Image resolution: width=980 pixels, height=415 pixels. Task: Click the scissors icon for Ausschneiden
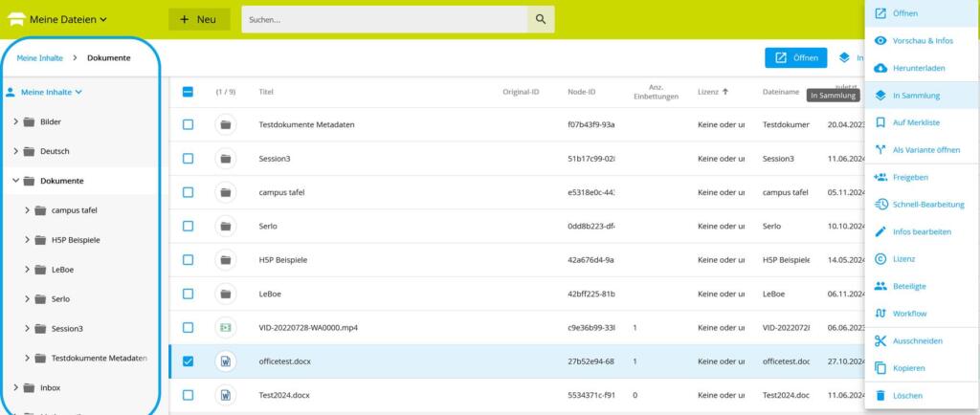click(880, 340)
